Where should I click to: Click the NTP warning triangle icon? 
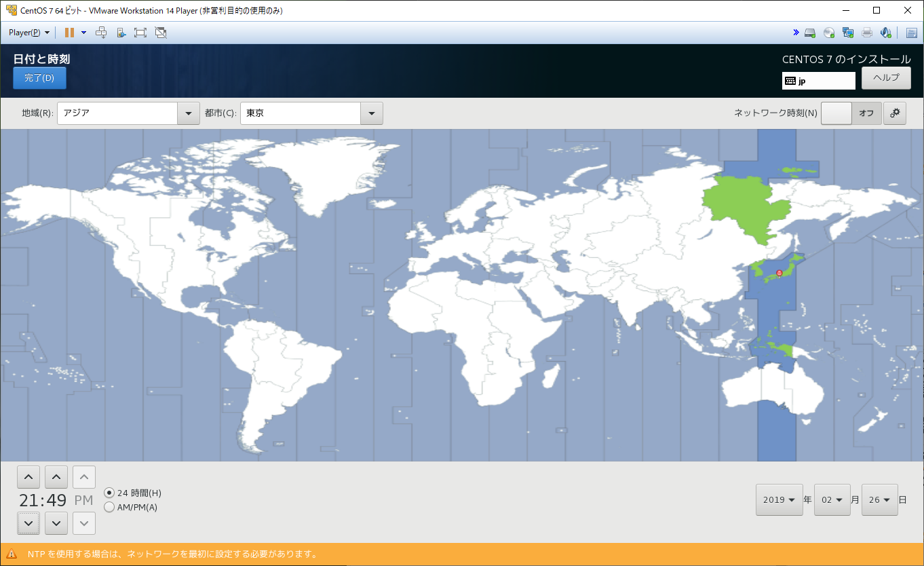[x=12, y=554]
